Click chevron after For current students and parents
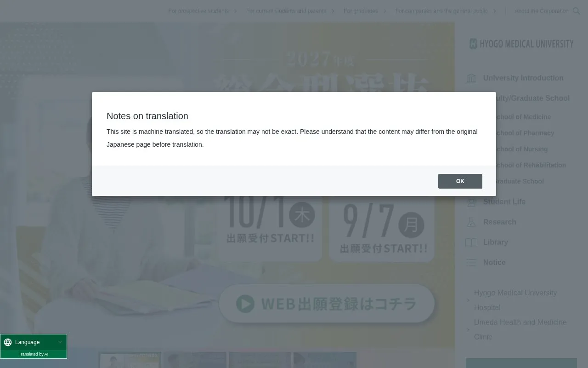588x368 pixels. [x=333, y=11]
